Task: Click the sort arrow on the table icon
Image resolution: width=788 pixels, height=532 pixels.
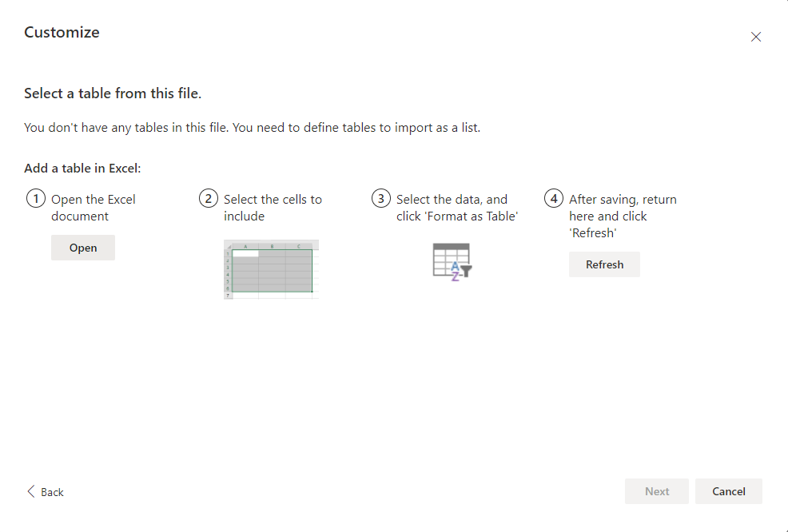Action: tap(457, 272)
